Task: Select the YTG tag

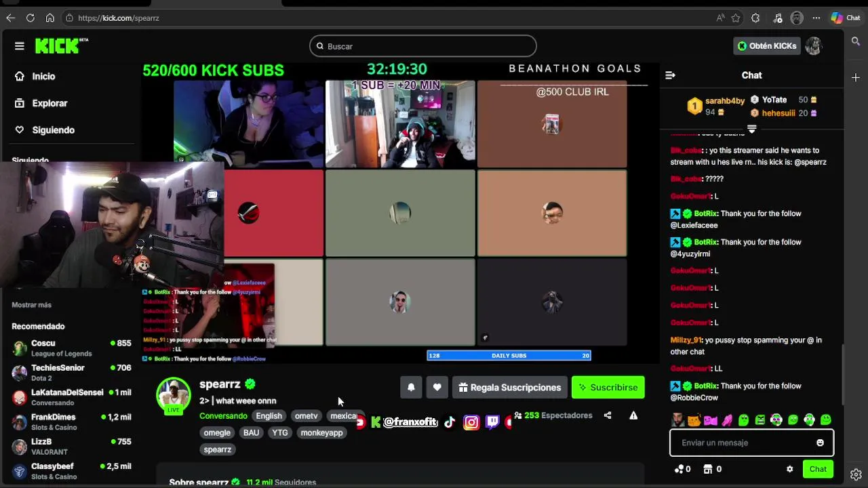Action: click(x=280, y=432)
